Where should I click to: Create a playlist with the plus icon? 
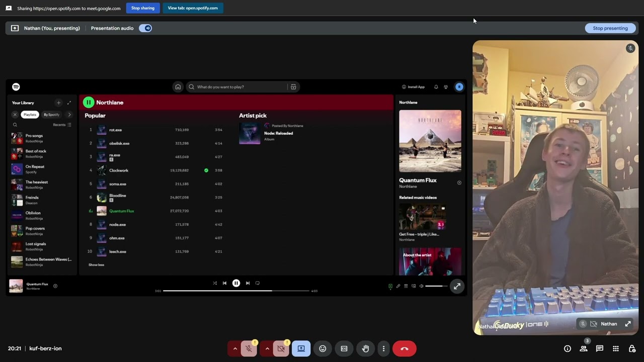[x=58, y=103]
